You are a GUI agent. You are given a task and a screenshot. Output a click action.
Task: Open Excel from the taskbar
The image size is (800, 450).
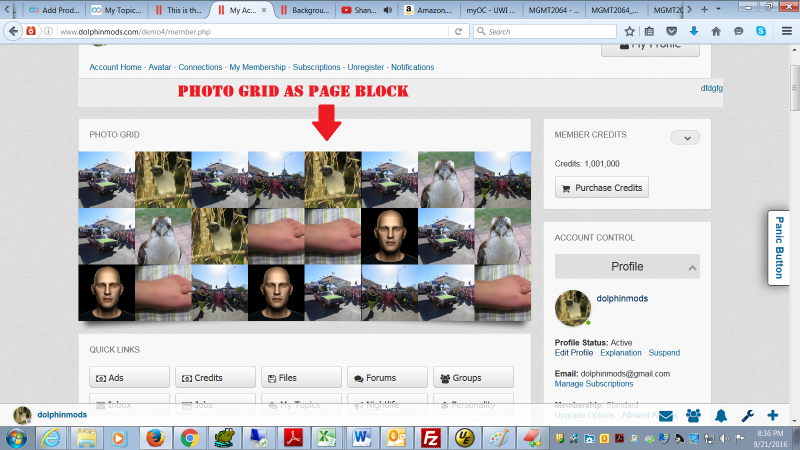[327, 438]
